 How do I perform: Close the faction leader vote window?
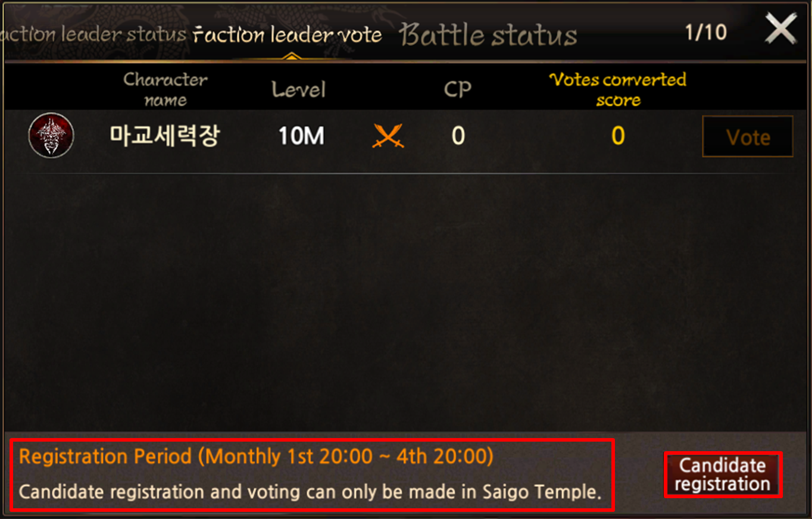780,29
